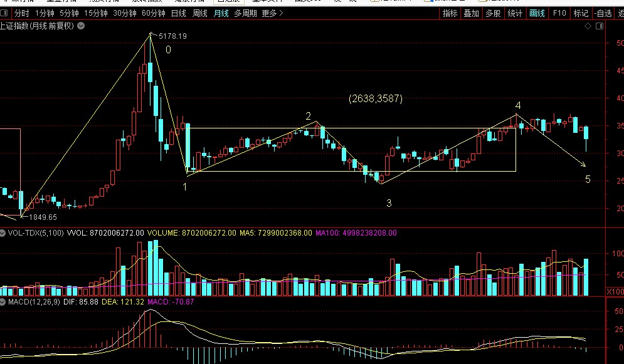Click -自选 to remove from watchlist
This screenshot has width=624, height=364.
pyautogui.click(x=603, y=14)
